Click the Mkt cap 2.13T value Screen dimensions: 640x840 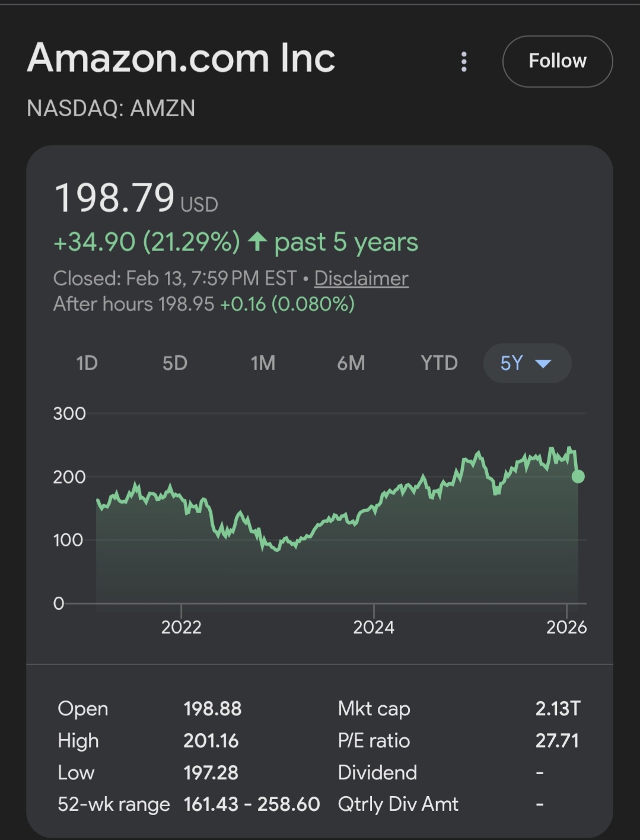[558, 708]
